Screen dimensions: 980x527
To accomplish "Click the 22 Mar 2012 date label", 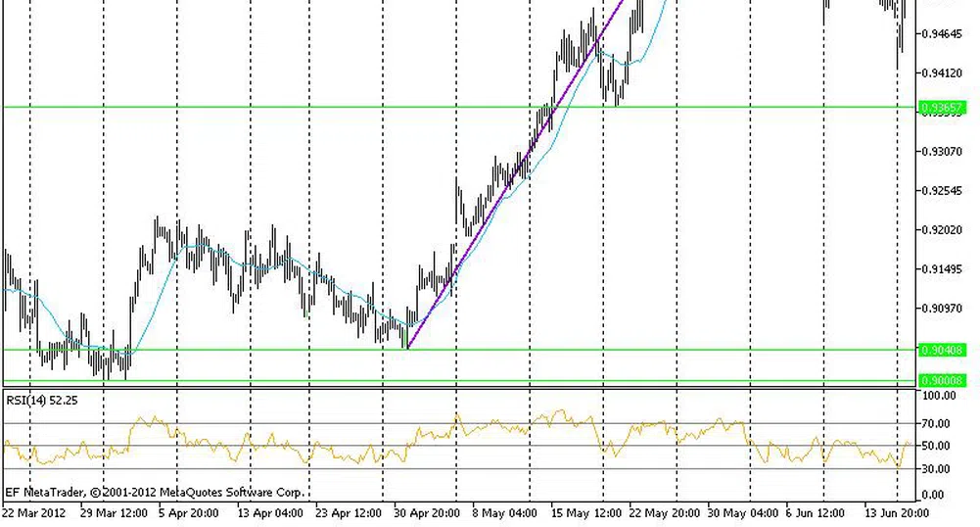I will click(35, 511).
